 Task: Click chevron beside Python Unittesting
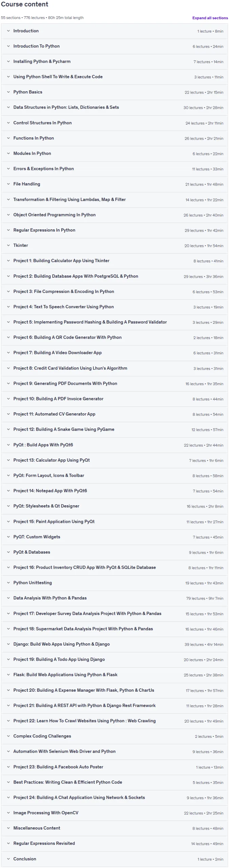click(8, 583)
